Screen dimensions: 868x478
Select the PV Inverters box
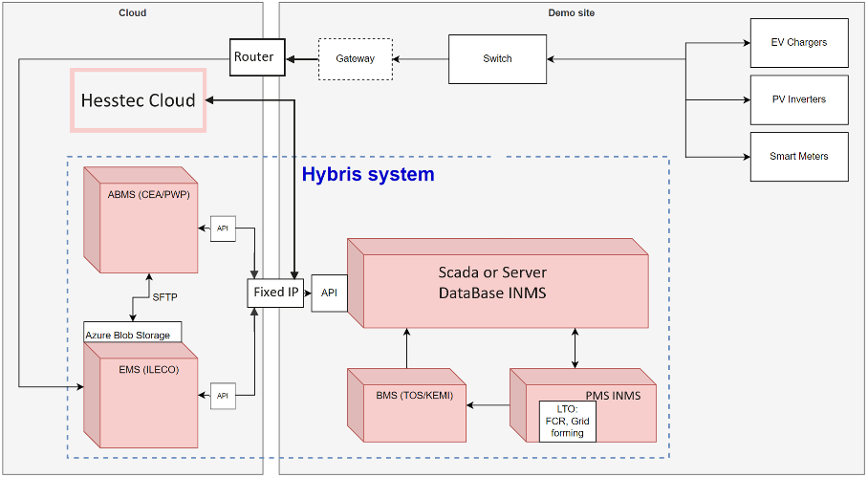[799, 99]
